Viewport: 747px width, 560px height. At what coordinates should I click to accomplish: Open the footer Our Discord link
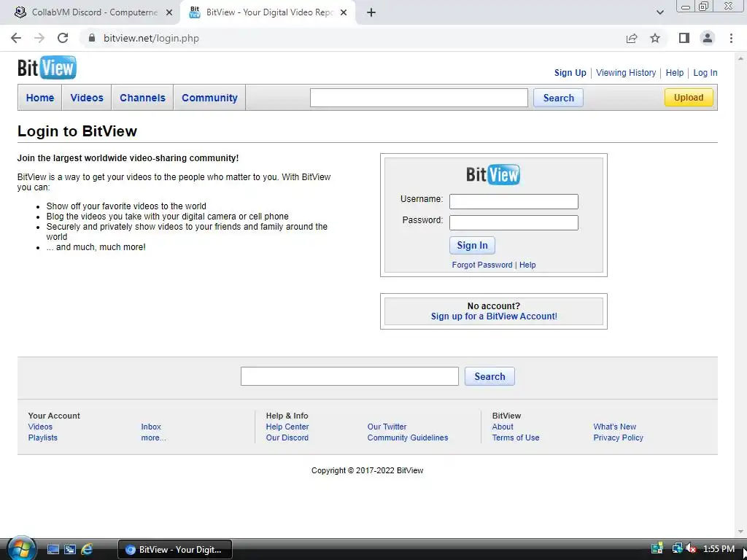287,437
